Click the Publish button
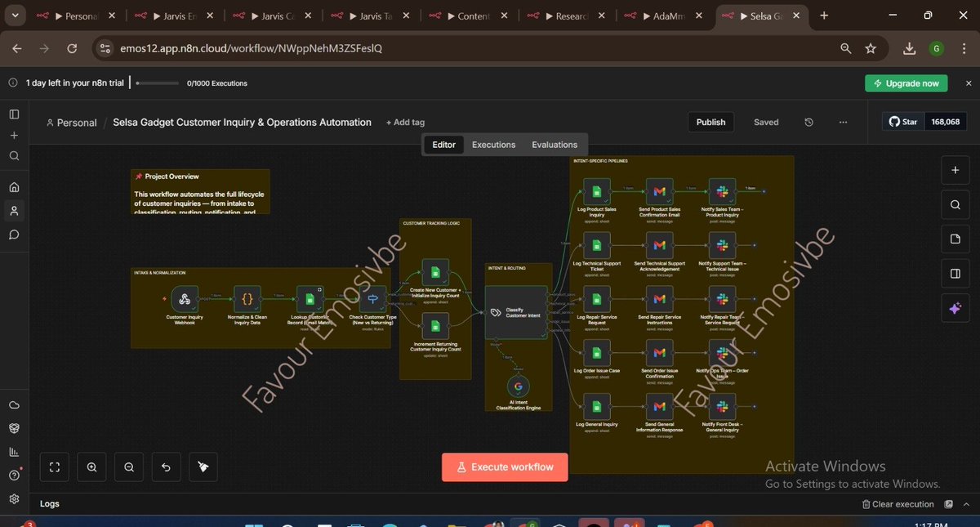Image resolution: width=980 pixels, height=527 pixels. [710, 122]
